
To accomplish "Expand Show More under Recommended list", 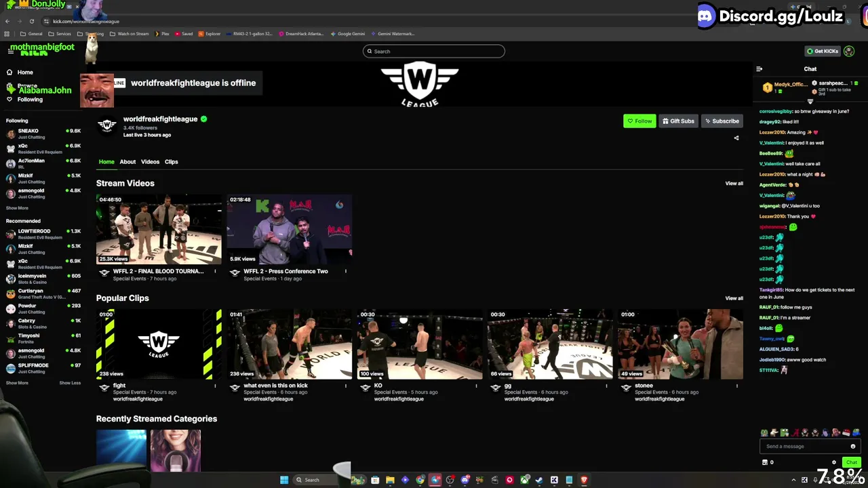I will click(17, 383).
